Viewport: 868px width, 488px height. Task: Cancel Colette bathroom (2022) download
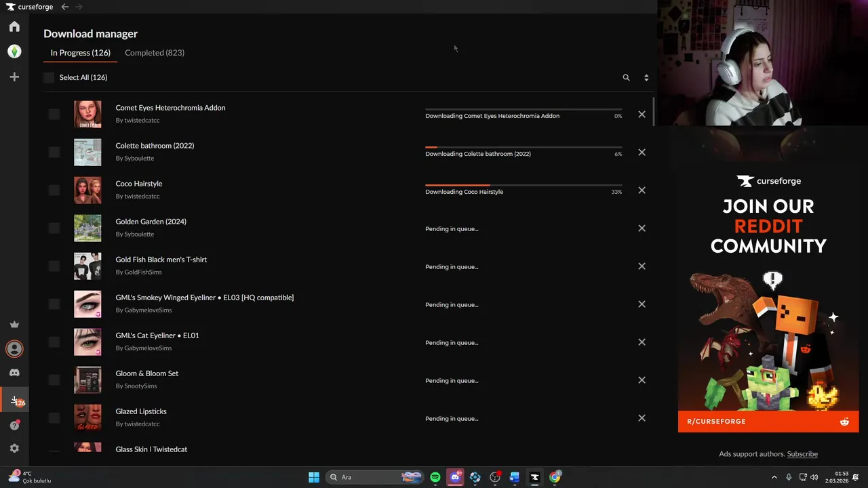[x=642, y=152]
